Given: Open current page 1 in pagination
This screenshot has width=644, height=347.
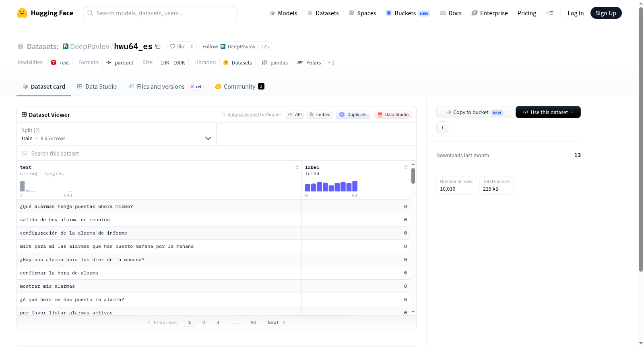Looking at the screenshot, I should click(190, 322).
